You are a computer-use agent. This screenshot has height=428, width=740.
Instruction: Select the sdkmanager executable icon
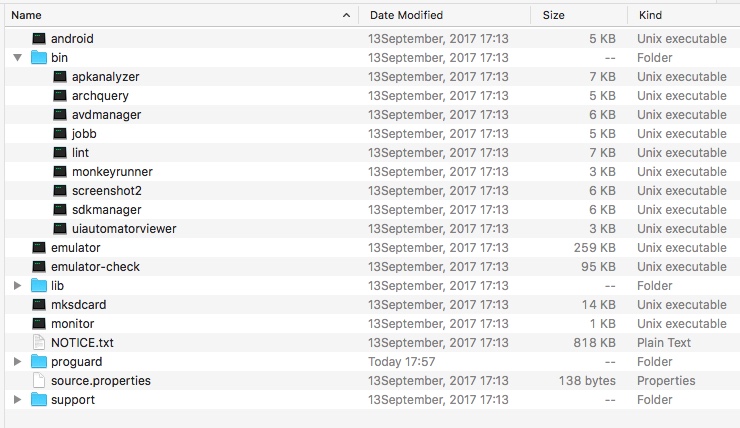(60, 210)
